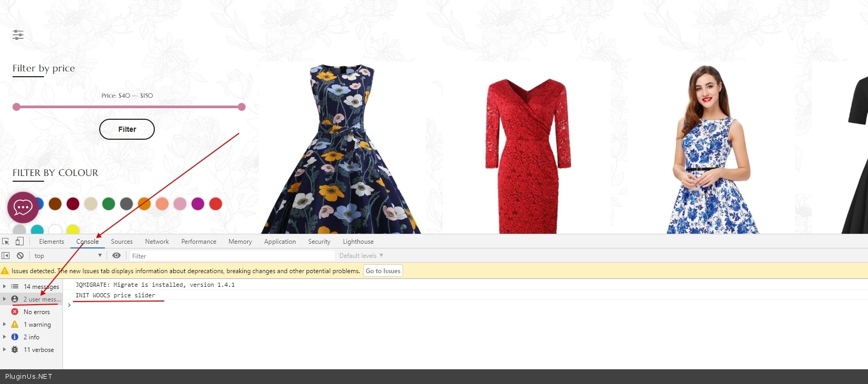Viewport: 868px width, 384px height.
Task: Toggle the device toolbar icon
Action: (x=19, y=242)
